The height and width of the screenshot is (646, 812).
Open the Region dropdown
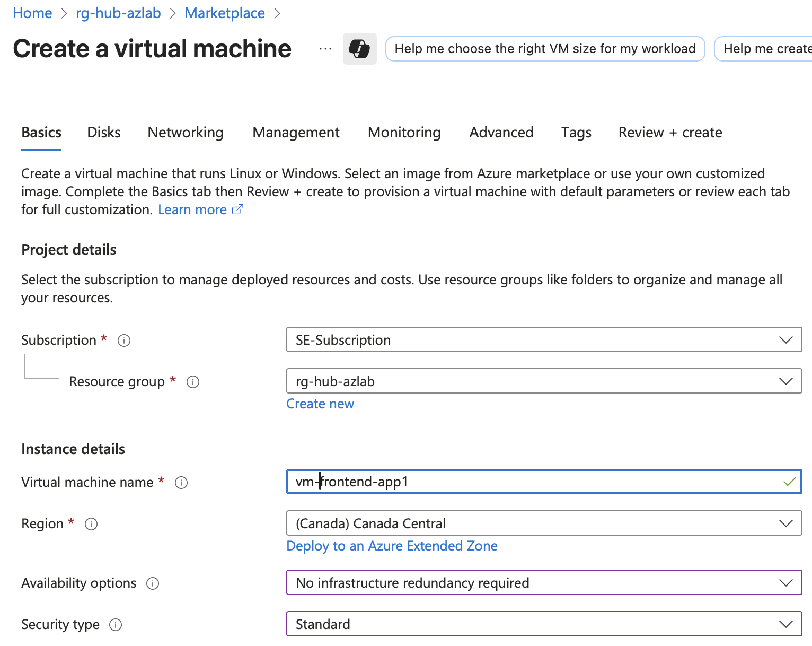(544, 523)
